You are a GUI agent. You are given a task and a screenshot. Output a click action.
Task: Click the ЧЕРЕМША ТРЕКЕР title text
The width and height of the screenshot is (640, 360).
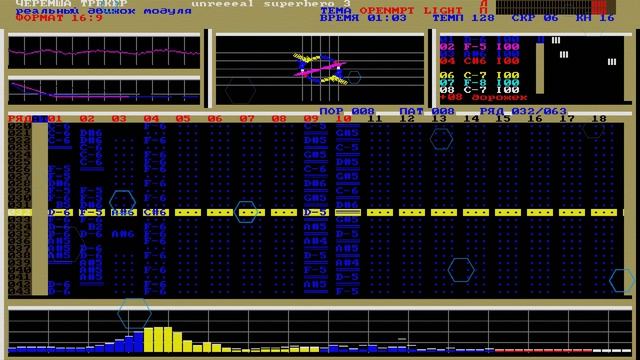coord(71,4)
